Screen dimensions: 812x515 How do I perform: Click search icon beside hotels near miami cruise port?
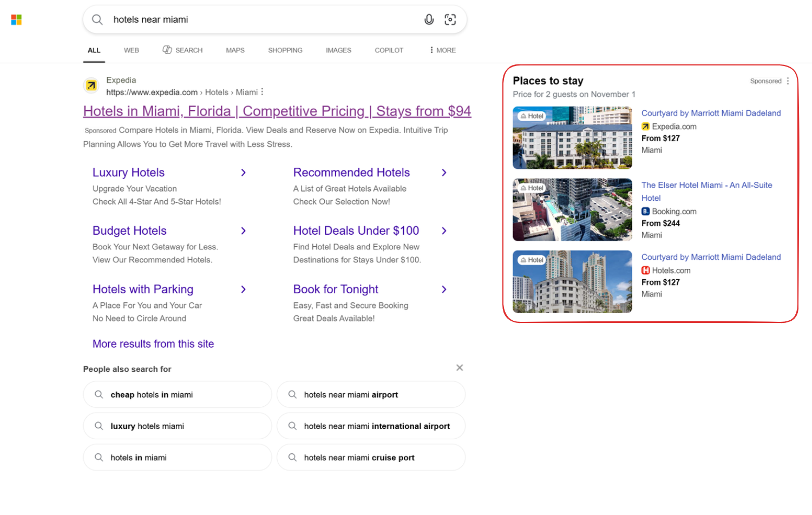(292, 457)
